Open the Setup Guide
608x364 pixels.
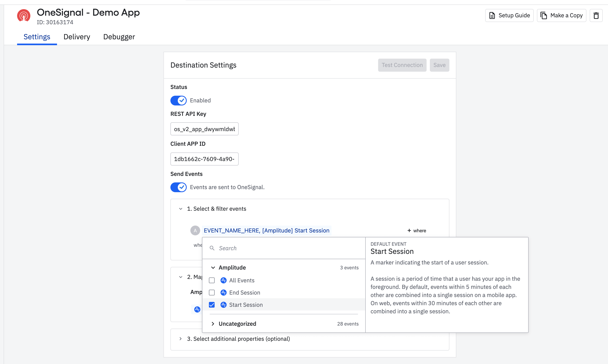509,15
